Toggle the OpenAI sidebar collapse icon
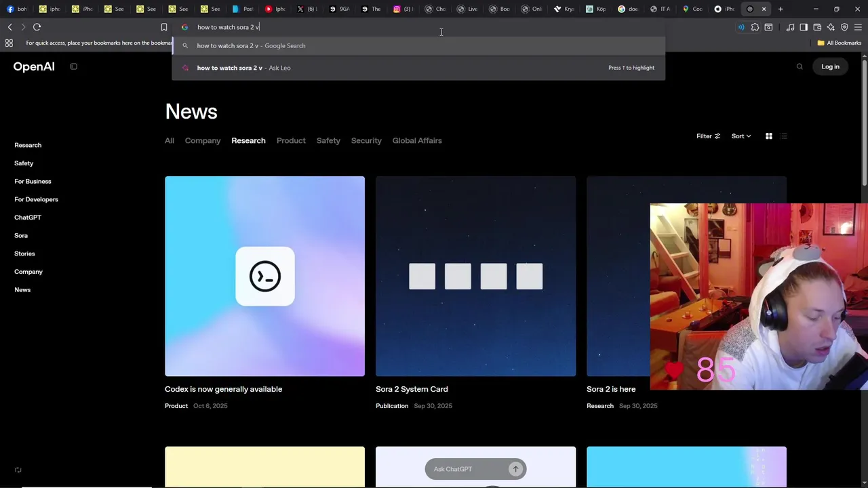The width and height of the screenshot is (868, 488). (73, 66)
